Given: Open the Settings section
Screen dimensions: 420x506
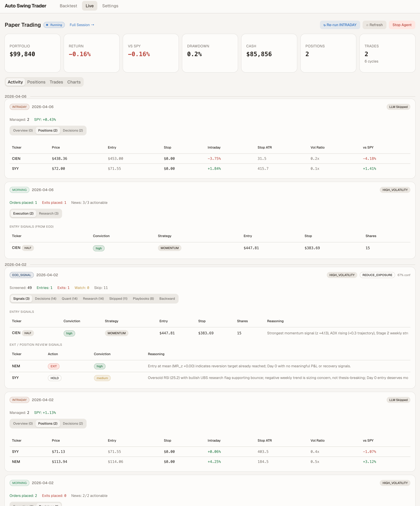Looking at the screenshot, I should (110, 6).
